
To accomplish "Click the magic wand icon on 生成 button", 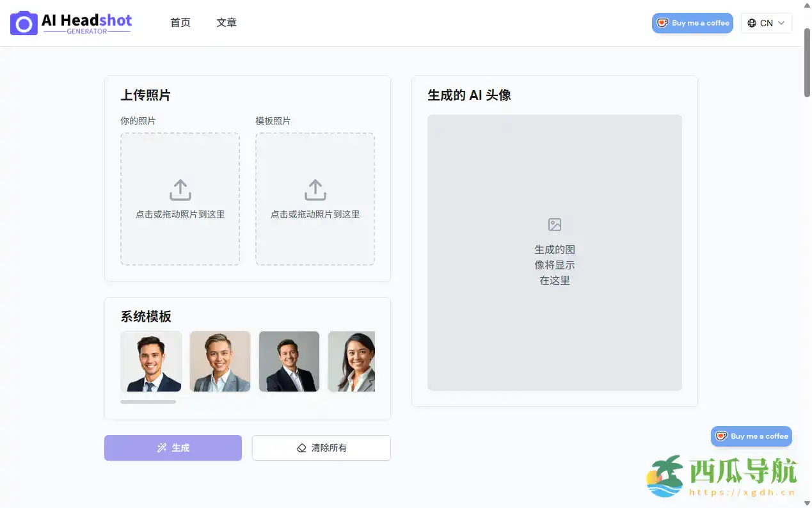I will pos(162,448).
